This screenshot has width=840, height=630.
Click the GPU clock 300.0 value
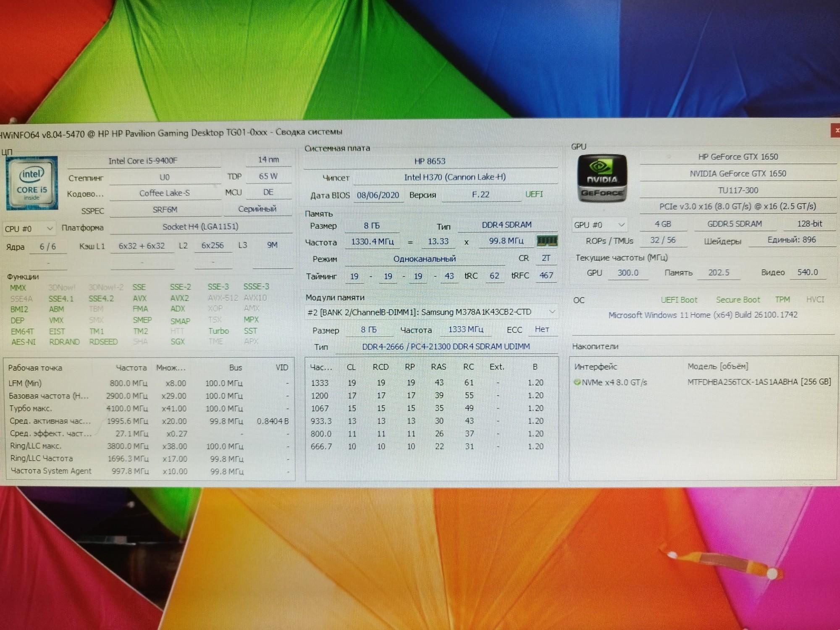click(628, 273)
